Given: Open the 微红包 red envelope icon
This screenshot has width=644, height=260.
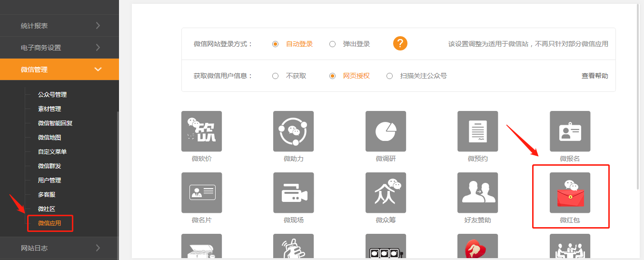Looking at the screenshot, I should point(570,193).
